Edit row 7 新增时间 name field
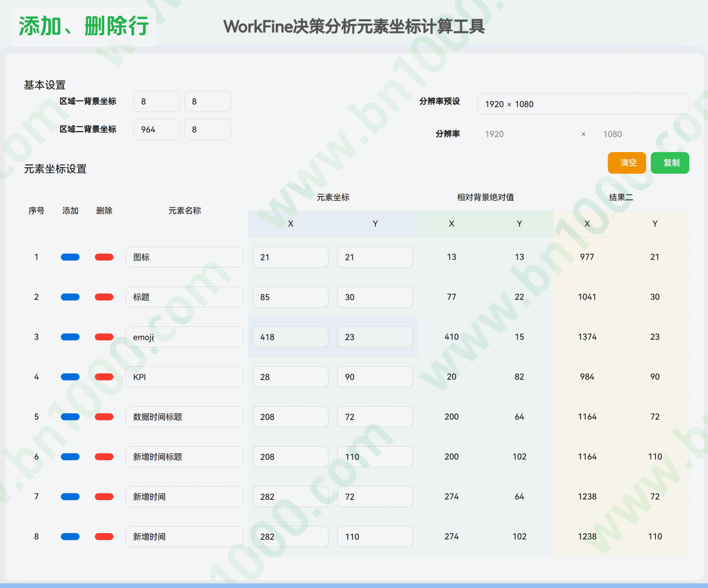Viewport: 708px width, 588px height. pyautogui.click(x=185, y=497)
